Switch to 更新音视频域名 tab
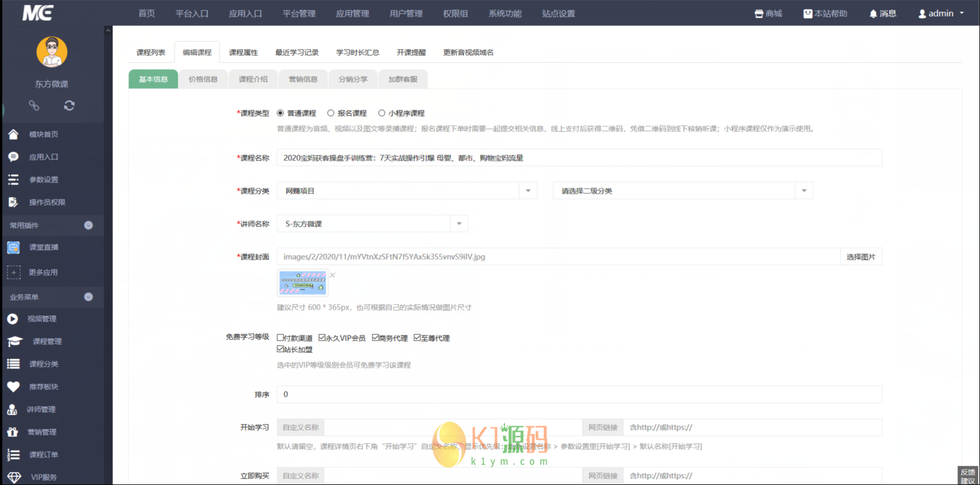Image resolution: width=980 pixels, height=485 pixels. click(x=468, y=52)
